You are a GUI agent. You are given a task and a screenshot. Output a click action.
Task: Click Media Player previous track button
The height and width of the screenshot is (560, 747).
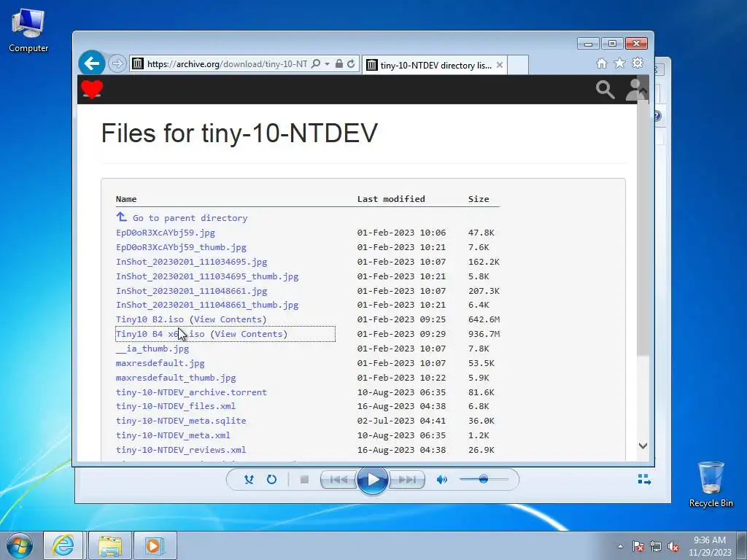click(338, 480)
